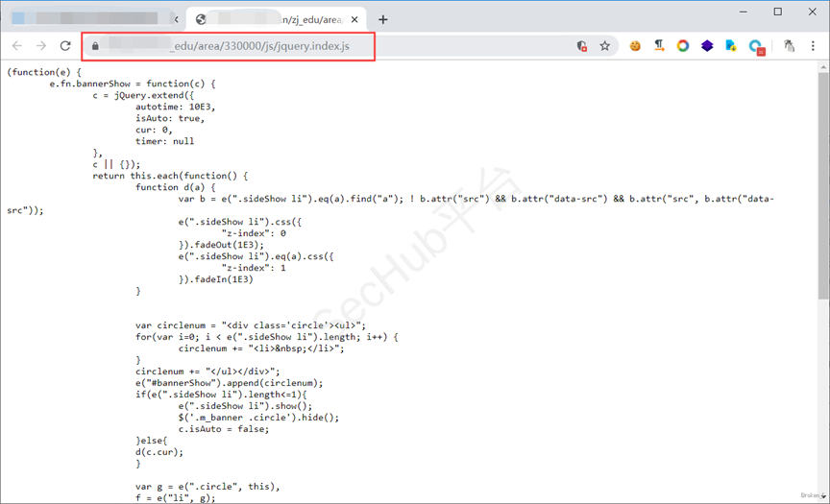Viewport: 830px width, 504px height.
Task: Click the browser back arrow
Action: coord(17,46)
